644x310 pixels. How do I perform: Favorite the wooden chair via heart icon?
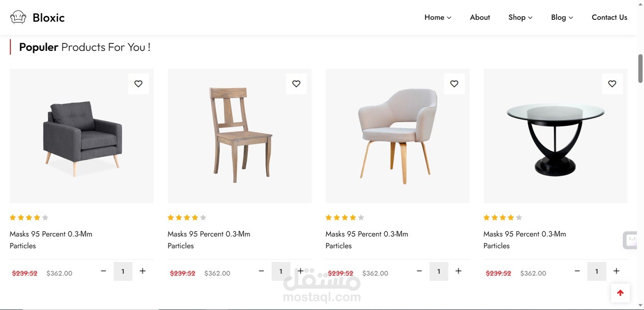point(296,84)
